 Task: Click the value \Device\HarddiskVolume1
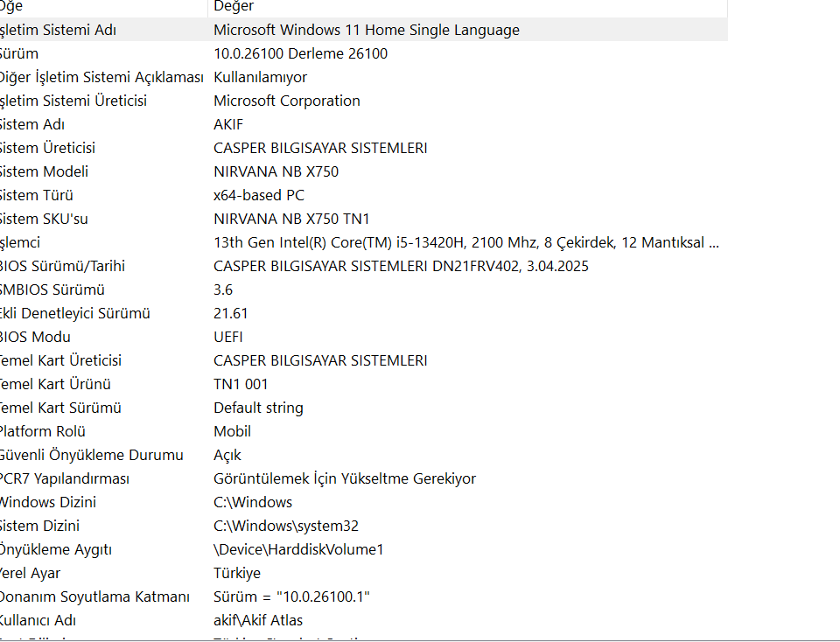point(298,549)
